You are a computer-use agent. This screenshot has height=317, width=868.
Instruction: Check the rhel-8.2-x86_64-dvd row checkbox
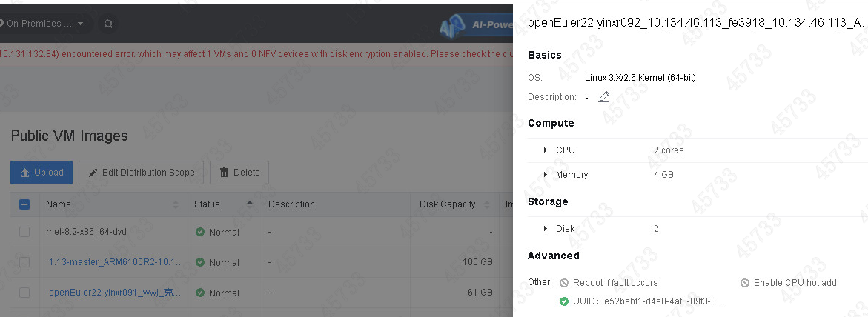point(24,232)
